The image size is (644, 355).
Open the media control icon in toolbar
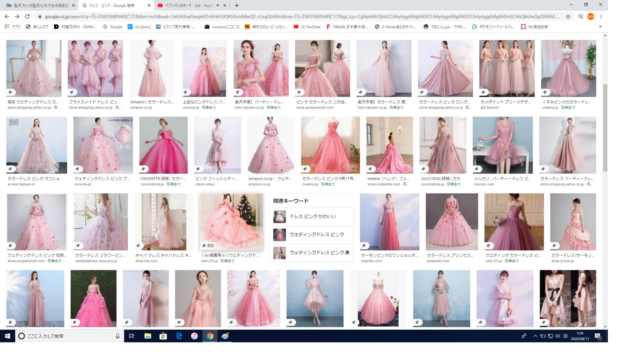(580, 16)
